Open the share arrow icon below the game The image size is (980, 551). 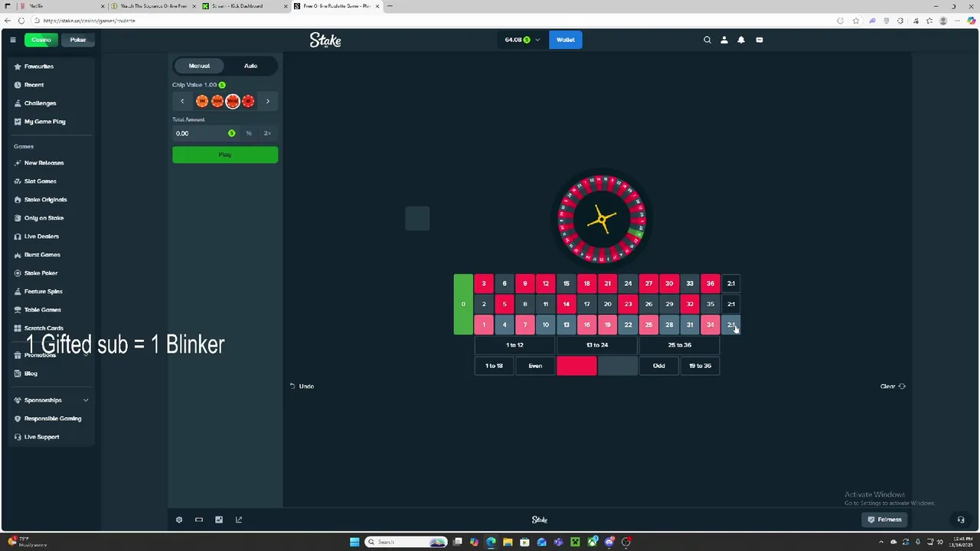point(239,520)
